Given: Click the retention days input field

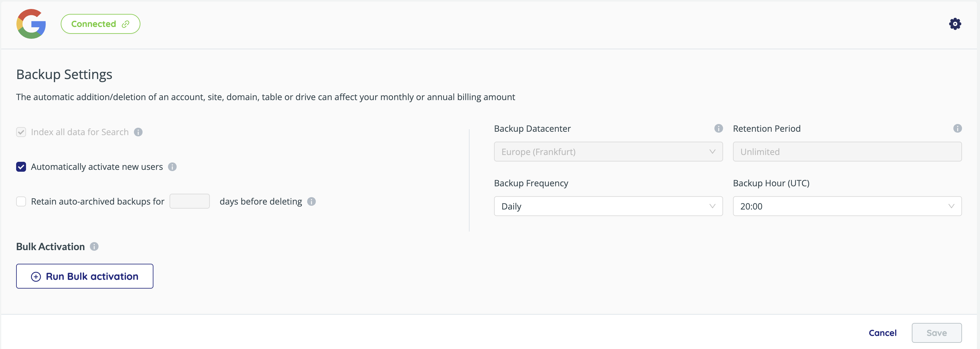Looking at the screenshot, I should click(x=189, y=201).
